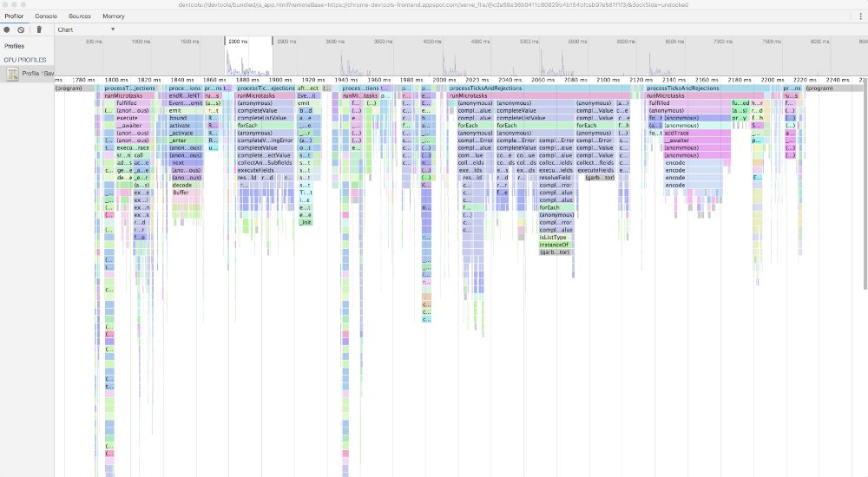Delete the selected profile with the trash icon

(38, 29)
